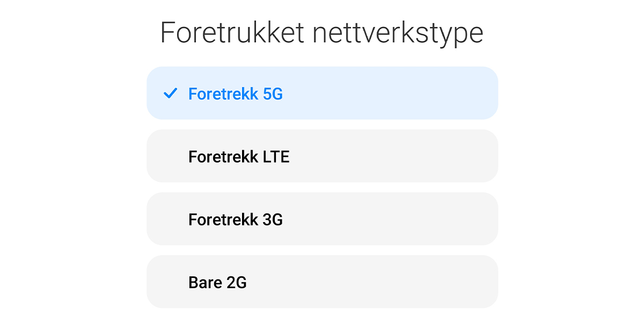Image resolution: width=644 pixels, height=322 pixels.
Task: Click the Foretrekk 3G text label
Action: (235, 219)
